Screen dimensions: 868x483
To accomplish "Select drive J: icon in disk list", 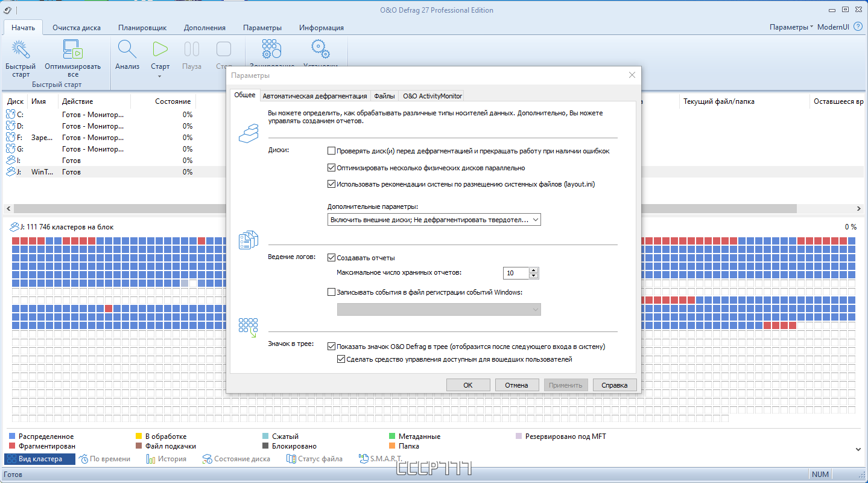I will click(x=10, y=171).
